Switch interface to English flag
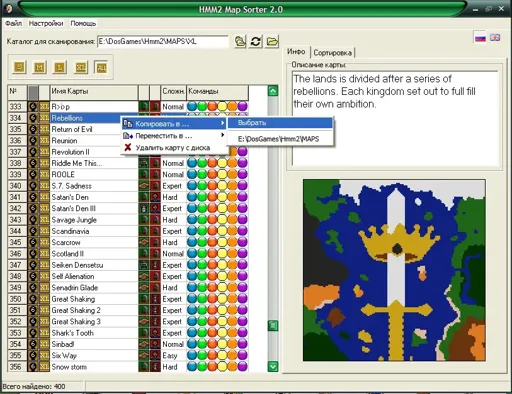 (495, 38)
